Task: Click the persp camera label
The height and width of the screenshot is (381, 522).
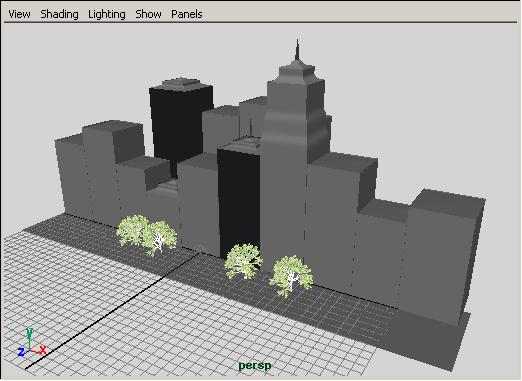Action: click(255, 366)
